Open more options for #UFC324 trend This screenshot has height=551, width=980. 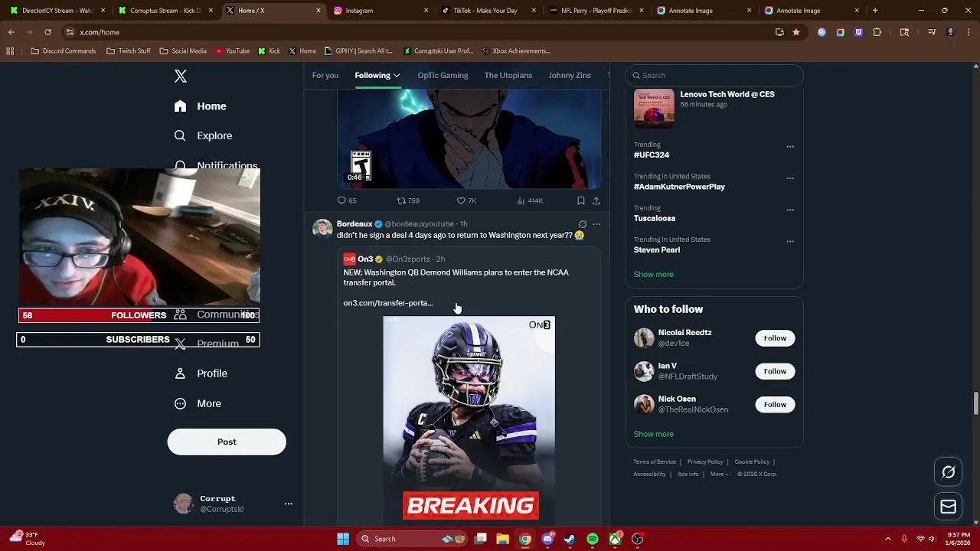[790, 146]
